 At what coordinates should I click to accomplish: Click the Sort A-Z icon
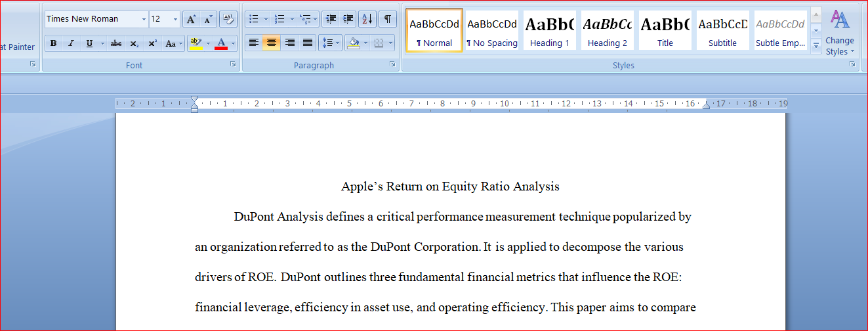[x=367, y=19]
